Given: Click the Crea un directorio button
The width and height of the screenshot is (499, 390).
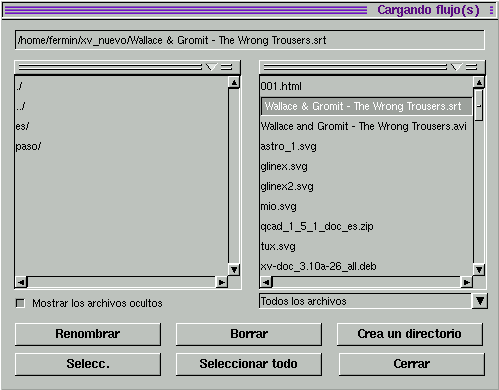Looking at the screenshot, I should 410,334.
